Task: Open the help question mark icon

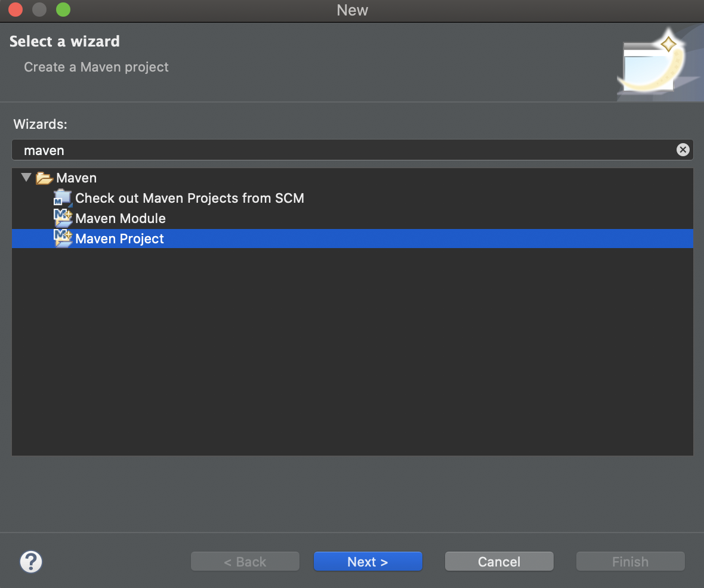Action: tap(31, 562)
